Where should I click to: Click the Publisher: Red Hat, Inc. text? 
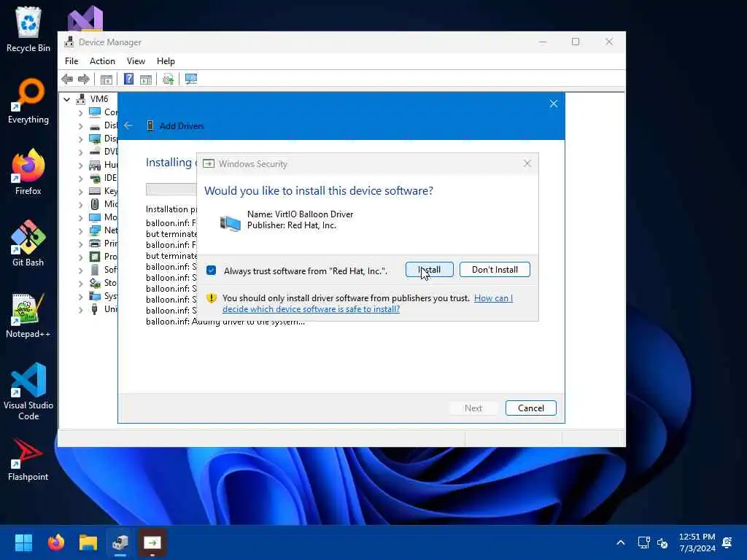[292, 225]
